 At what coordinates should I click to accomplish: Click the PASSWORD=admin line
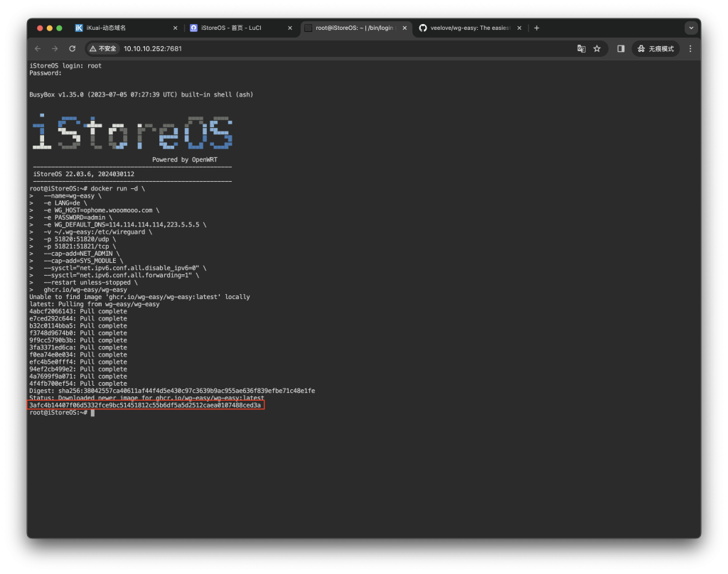coord(71,217)
